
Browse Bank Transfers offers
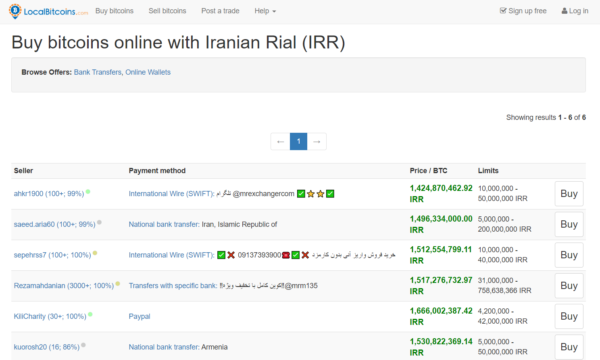click(97, 72)
